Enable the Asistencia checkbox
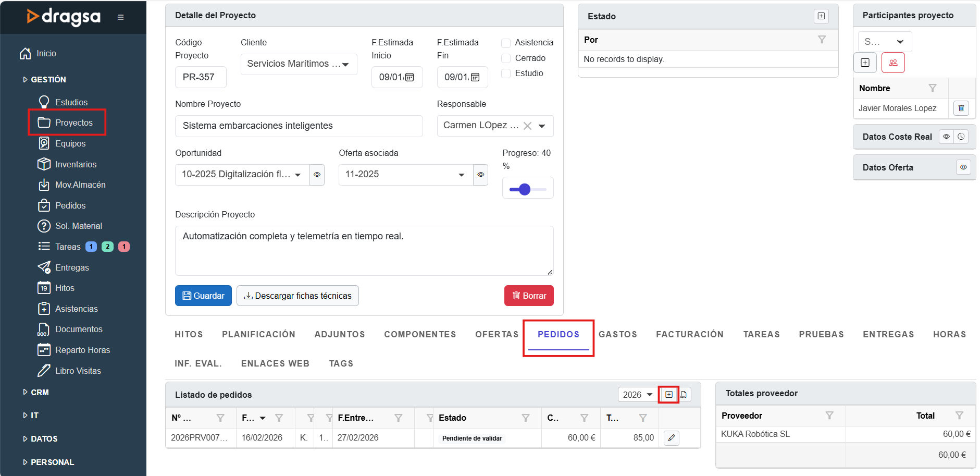Image resolution: width=980 pixels, height=476 pixels. pyautogui.click(x=505, y=43)
